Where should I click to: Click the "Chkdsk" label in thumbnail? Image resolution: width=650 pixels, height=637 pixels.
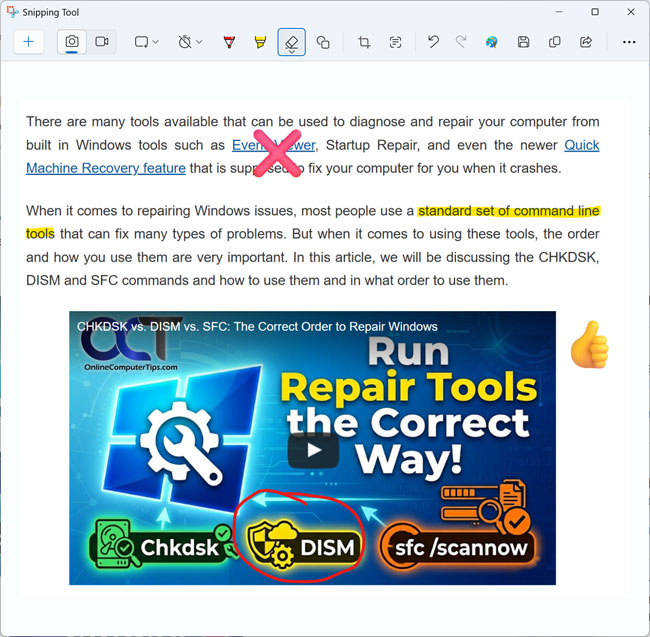179,547
